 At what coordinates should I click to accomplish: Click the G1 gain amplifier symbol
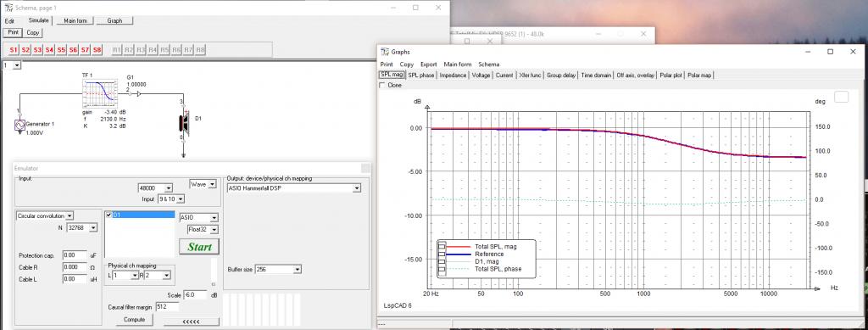pyautogui.click(x=138, y=94)
